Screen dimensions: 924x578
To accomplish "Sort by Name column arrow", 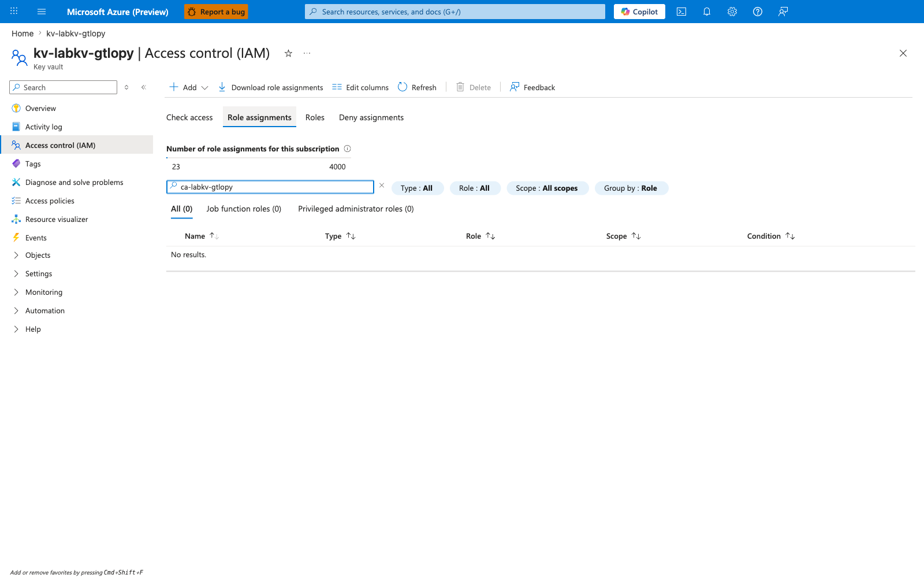I will tap(214, 236).
